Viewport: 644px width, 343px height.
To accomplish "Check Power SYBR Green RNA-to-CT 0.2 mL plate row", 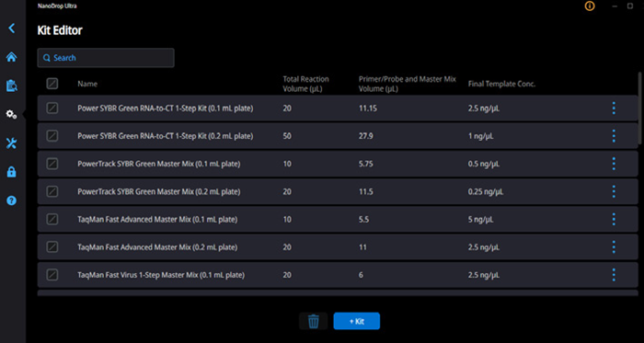I will click(x=52, y=136).
